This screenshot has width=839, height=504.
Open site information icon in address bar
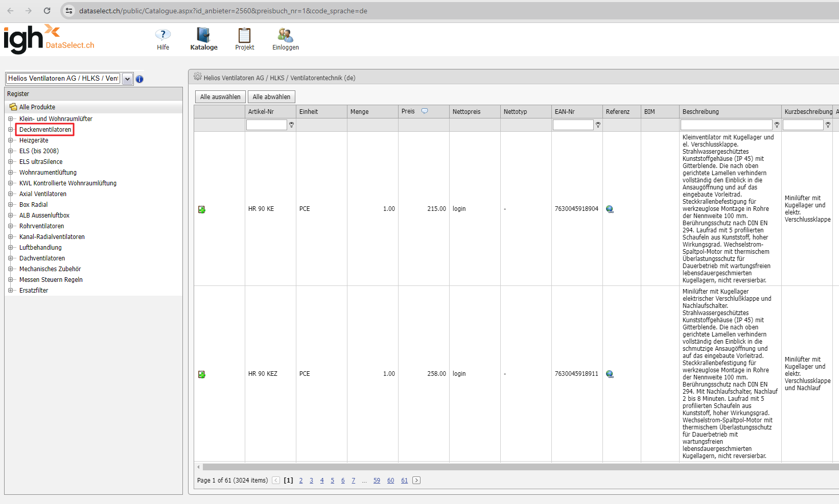69,11
